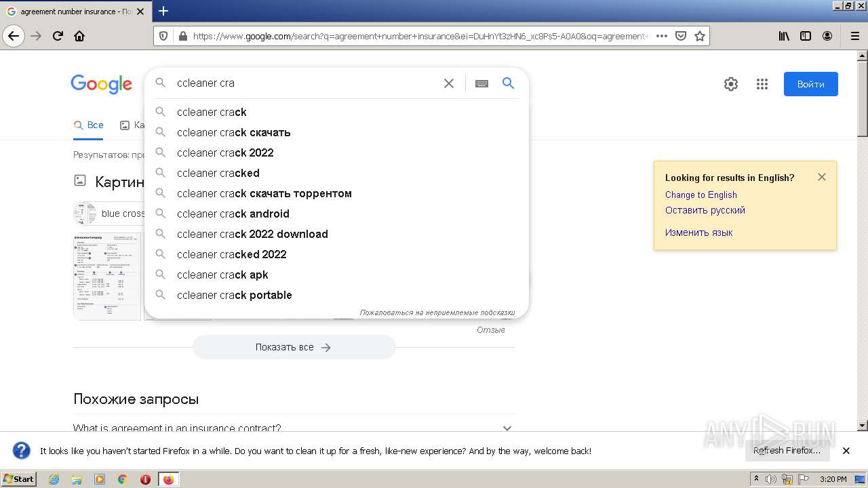Open Firefox account menu

[827, 36]
